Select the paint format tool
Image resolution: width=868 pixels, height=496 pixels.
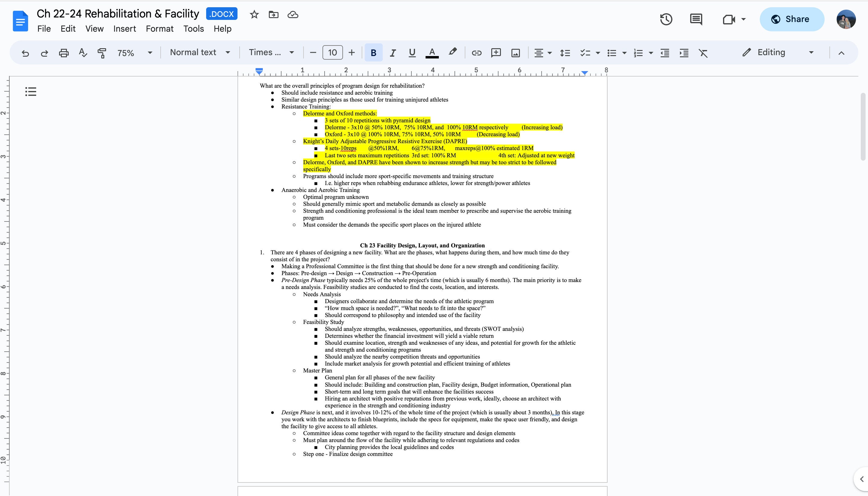coord(102,53)
